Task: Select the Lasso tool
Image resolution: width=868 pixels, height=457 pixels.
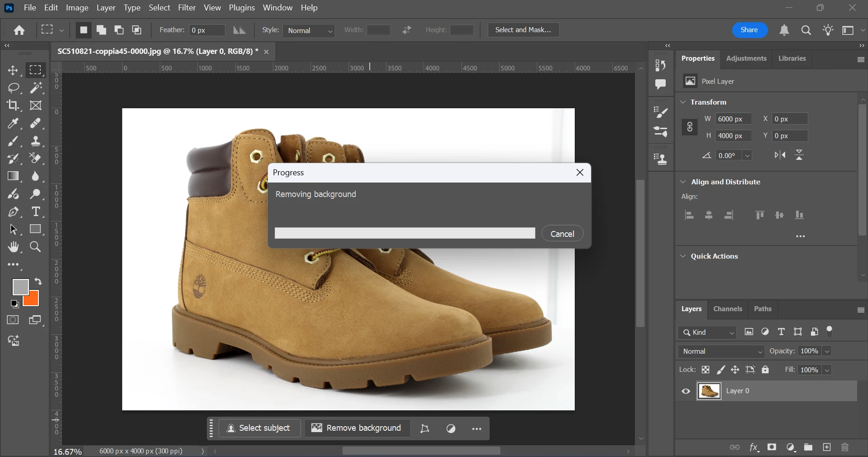Action: click(14, 87)
